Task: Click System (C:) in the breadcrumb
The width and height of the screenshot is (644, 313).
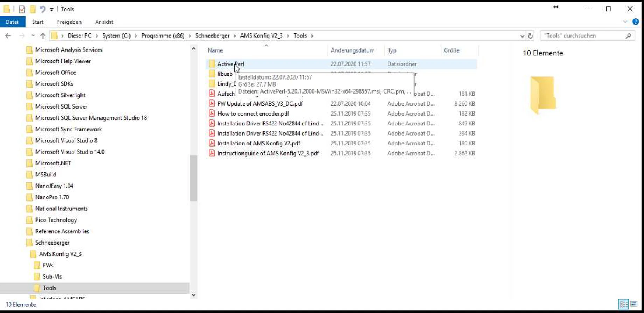Action: pos(116,36)
